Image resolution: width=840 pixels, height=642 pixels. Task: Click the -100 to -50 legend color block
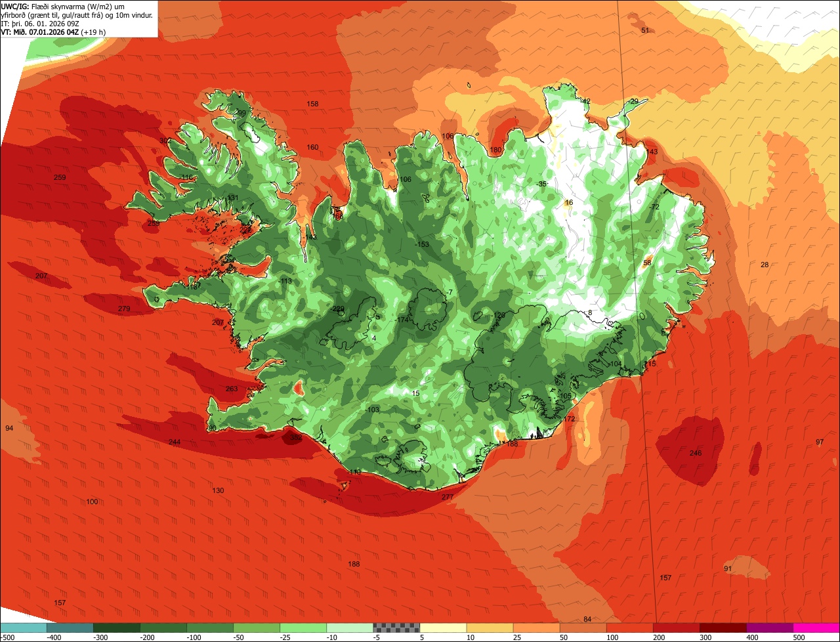pos(210,628)
